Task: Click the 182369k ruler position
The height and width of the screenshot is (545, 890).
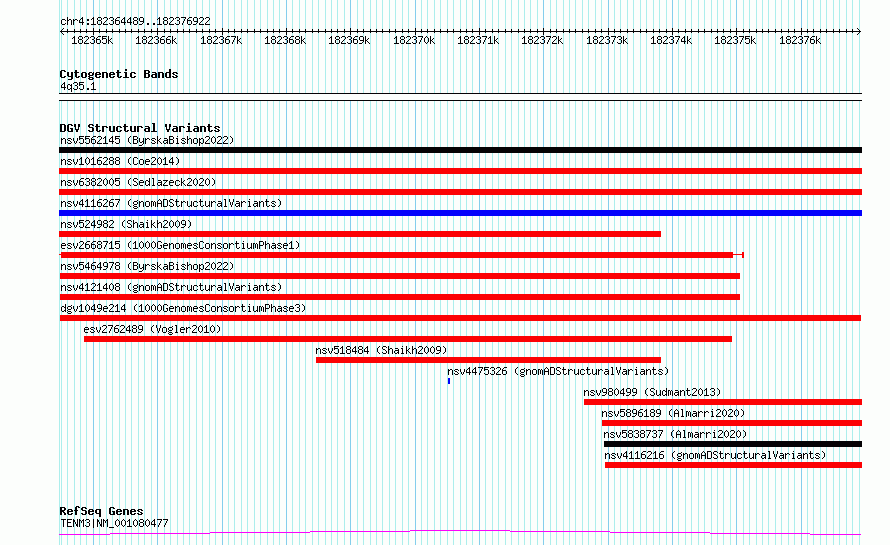Action: (349, 40)
